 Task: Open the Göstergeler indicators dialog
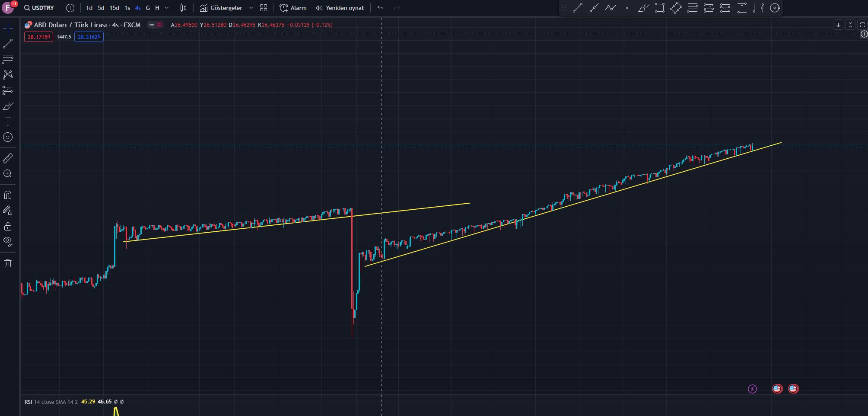221,8
